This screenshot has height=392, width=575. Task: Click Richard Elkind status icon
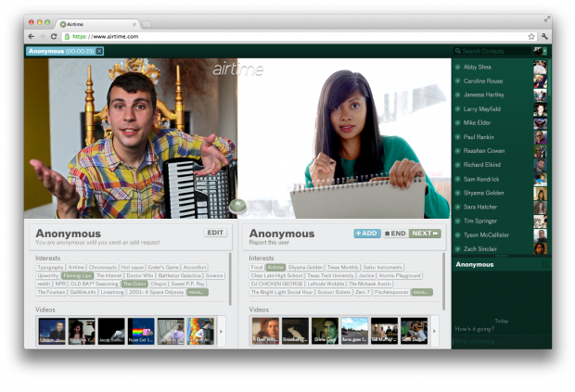pos(457,165)
